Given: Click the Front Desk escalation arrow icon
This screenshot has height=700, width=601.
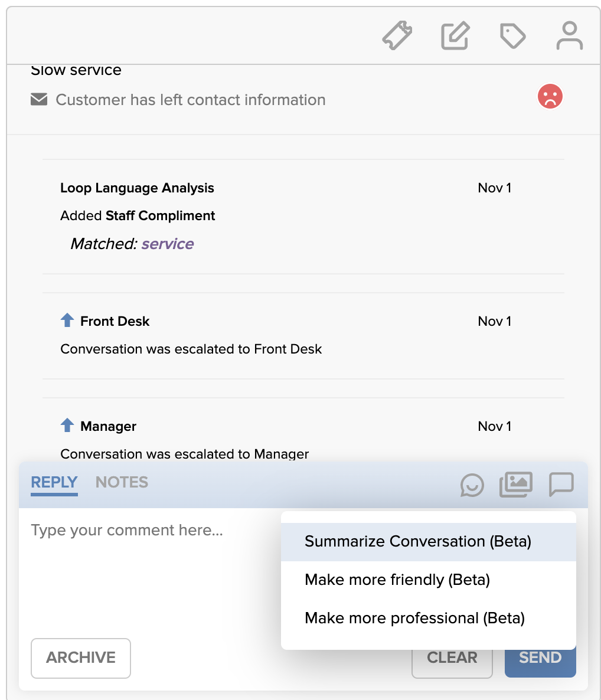Looking at the screenshot, I should click(x=67, y=320).
